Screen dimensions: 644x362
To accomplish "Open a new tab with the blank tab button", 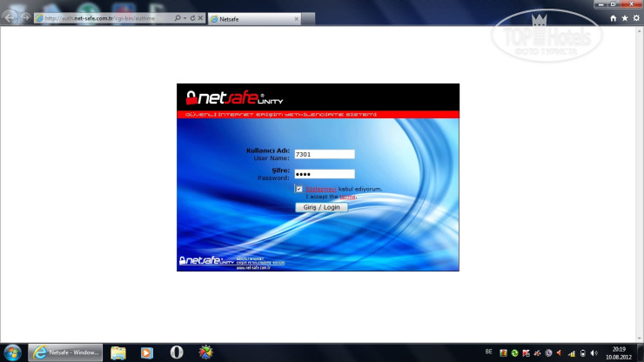I will point(308,19).
